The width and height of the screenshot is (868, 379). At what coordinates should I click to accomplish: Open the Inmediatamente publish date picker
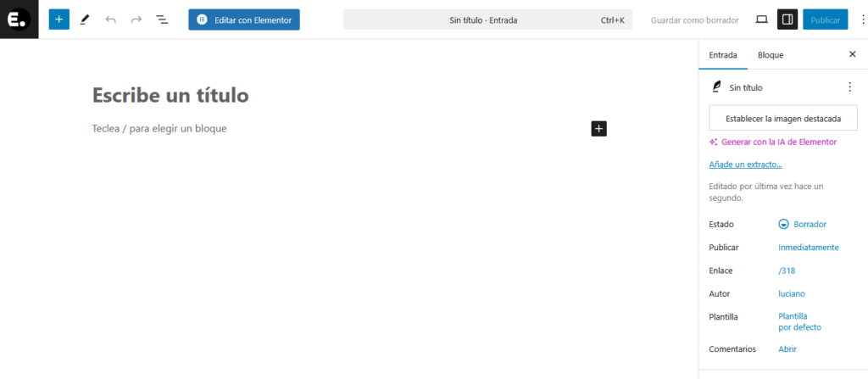(x=808, y=248)
